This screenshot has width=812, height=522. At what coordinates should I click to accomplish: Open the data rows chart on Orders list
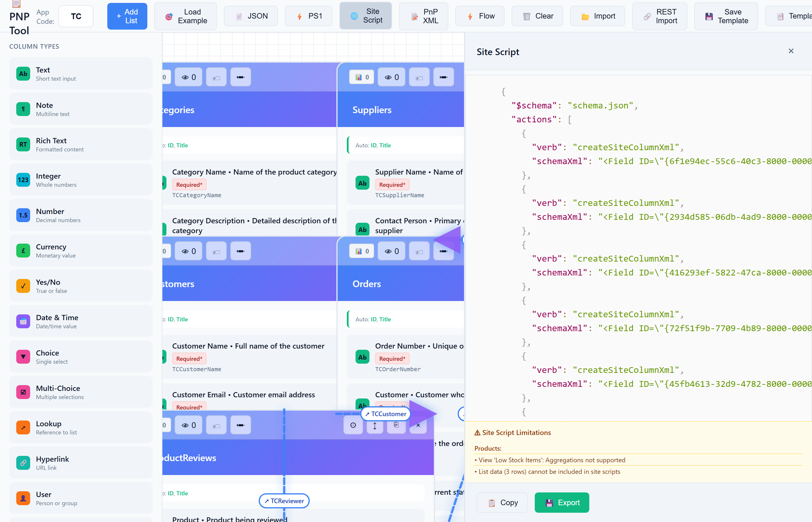pyautogui.click(x=362, y=251)
